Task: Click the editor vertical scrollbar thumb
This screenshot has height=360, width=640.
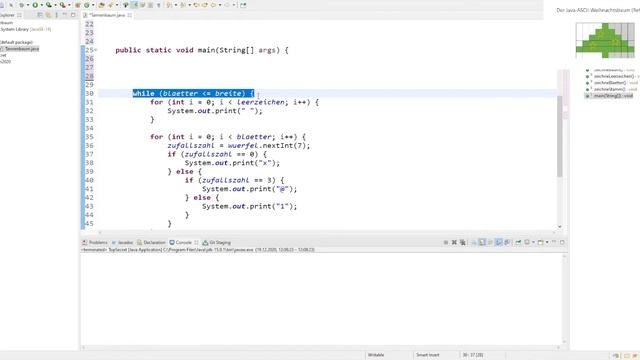Action: tap(560, 136)
